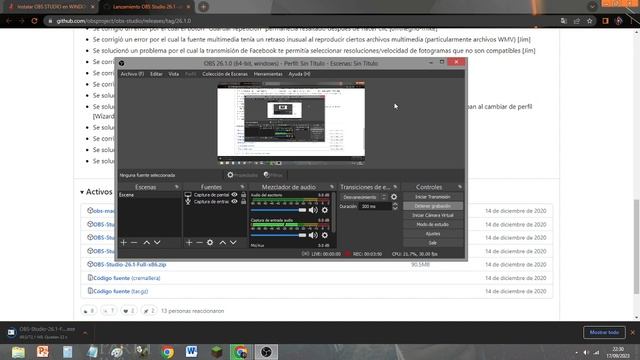Click the Duración input field

point(375,207)
